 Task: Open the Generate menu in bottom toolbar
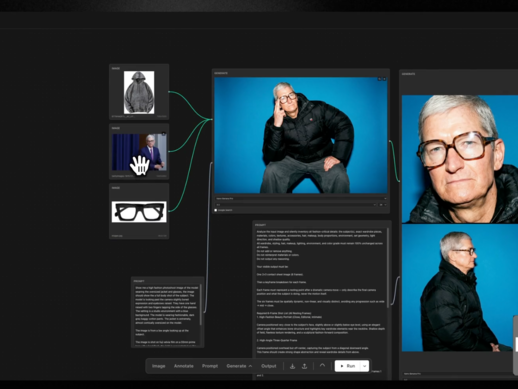(x=239, y=366)
